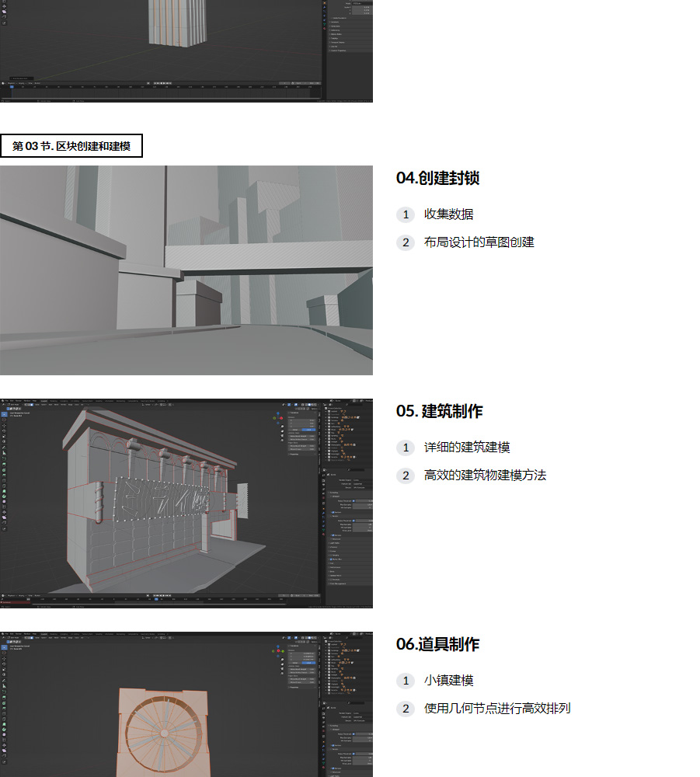700x777 pixels.
Task: Open the cropped Blender tower screenshot at the top of the page
Action: [186, 51]
